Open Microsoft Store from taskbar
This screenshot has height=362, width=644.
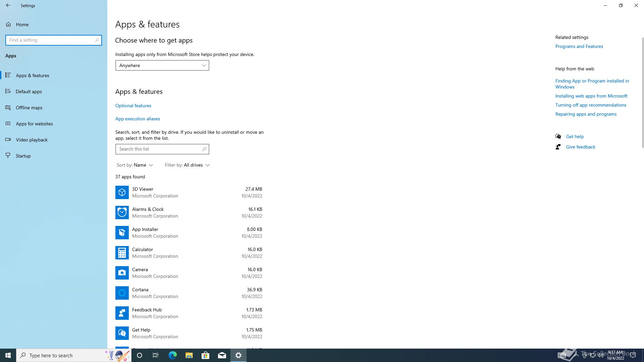[x=205, y=355]
